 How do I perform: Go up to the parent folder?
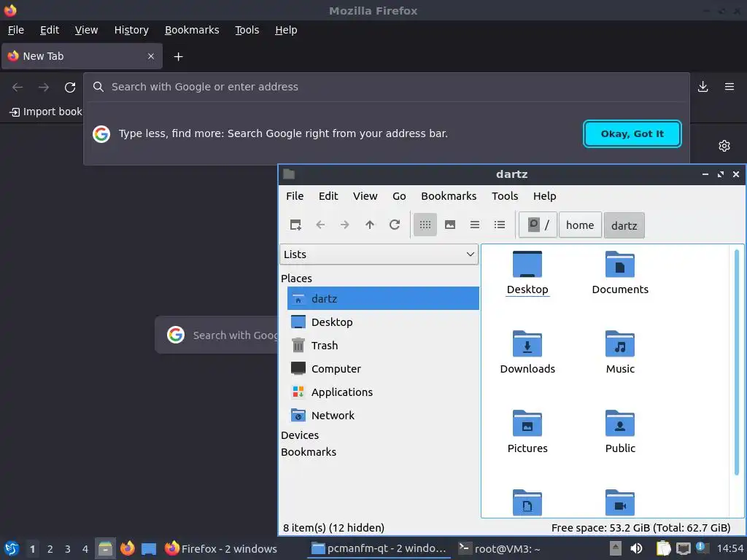pyautogui.click(x=370, y=225)
